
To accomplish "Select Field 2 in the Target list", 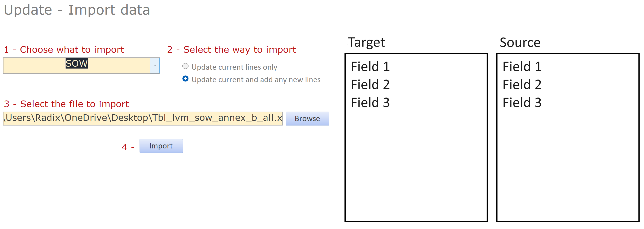I will (370, 85).
